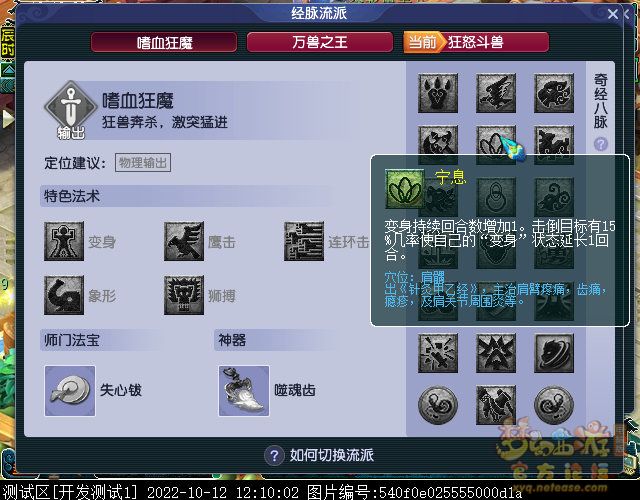Switch to the 万兽之王 school tab
The image size is (640, 500).
[x=320, y=42]
